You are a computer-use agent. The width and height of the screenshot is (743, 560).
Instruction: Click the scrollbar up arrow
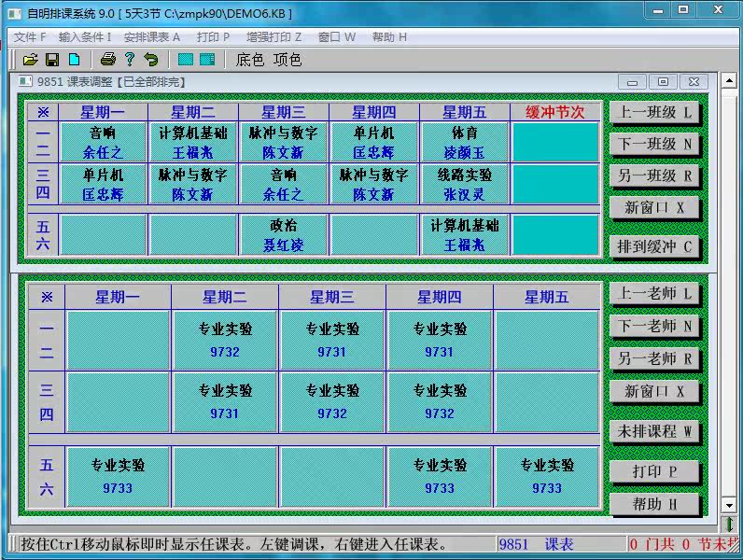point(729,80)
